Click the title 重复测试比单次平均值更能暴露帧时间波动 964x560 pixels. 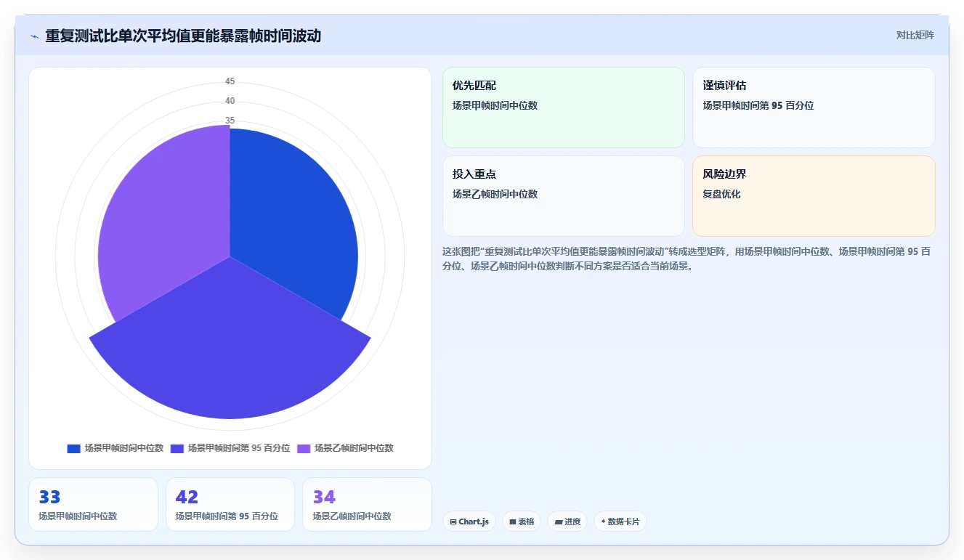click(x=183, y=36)
